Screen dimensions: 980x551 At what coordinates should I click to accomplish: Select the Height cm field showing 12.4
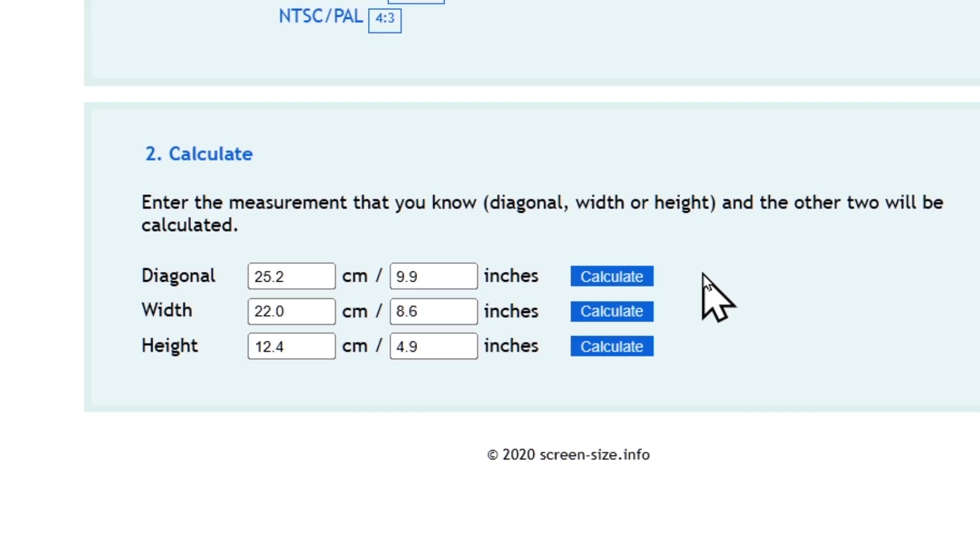pos(291,346)
